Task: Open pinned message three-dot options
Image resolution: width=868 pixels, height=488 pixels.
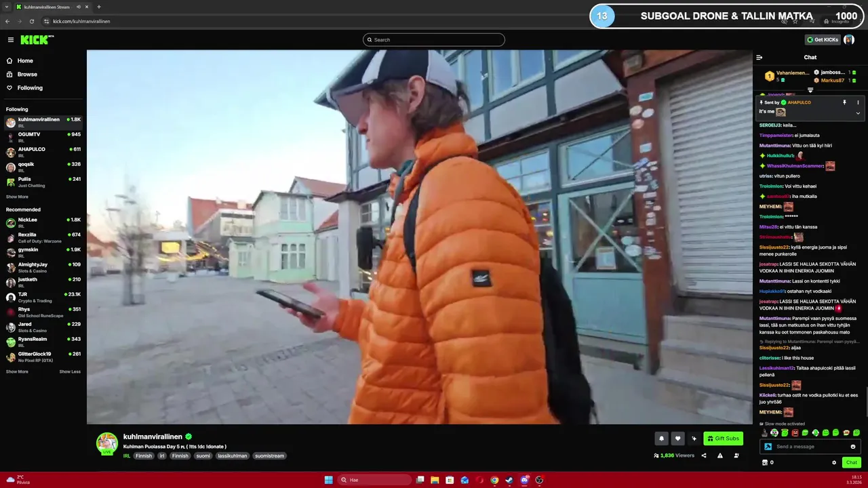Action: (858, 102)
